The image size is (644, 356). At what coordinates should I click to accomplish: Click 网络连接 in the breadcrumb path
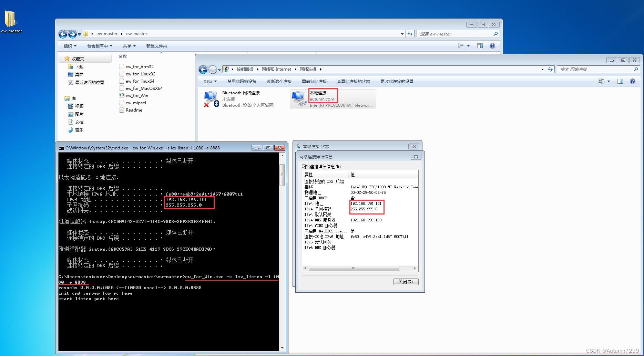308,69
